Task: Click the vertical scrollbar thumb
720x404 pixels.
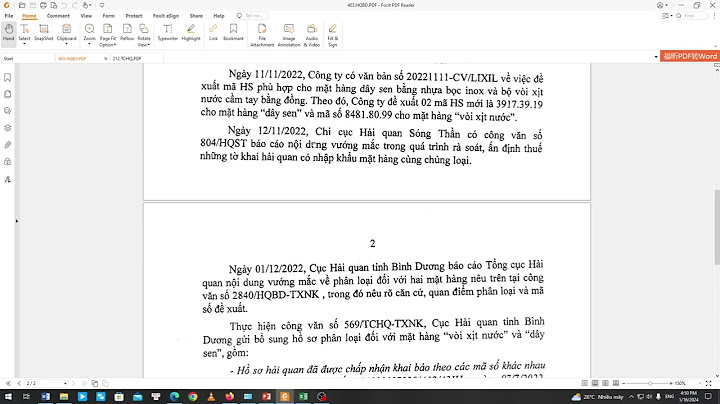Action: [717, 227]
